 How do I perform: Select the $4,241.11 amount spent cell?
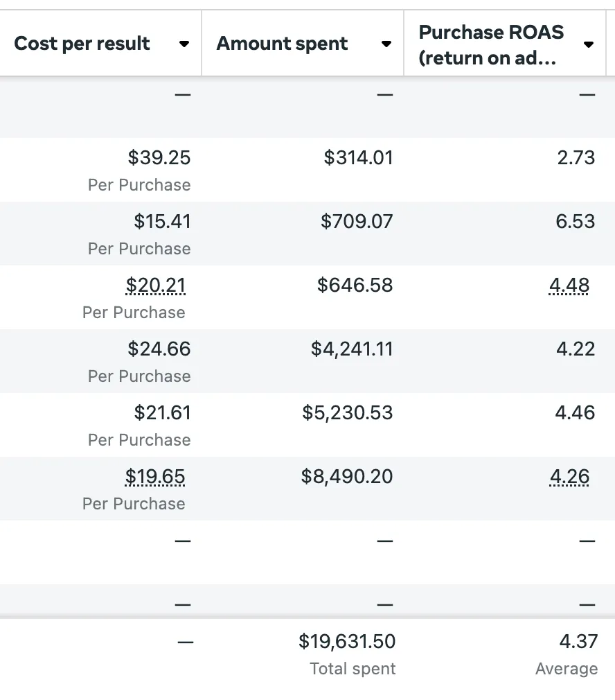[x=303, y=361]
